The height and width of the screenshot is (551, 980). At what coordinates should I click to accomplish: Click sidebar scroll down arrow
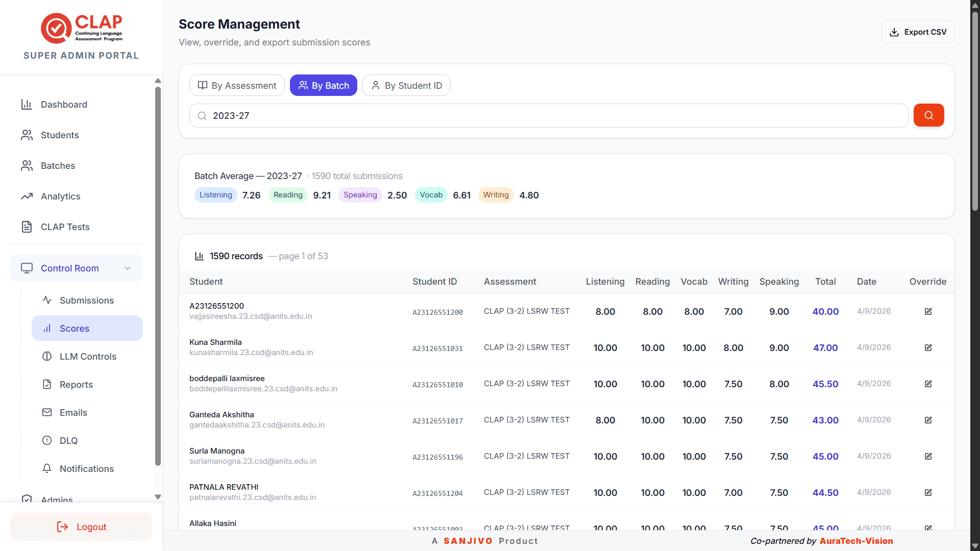coord(158,497)
